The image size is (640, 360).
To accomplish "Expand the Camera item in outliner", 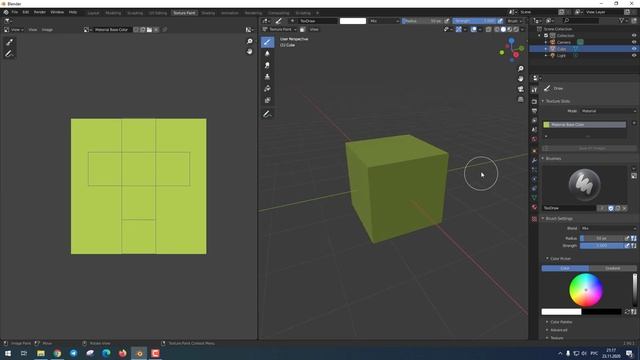I will (x=546, y=42).
